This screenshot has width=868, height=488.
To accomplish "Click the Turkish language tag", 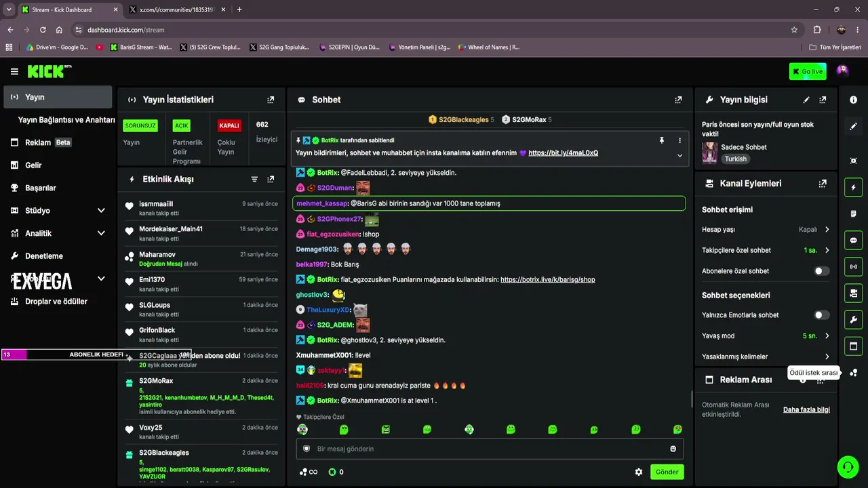I will point(736,159).
